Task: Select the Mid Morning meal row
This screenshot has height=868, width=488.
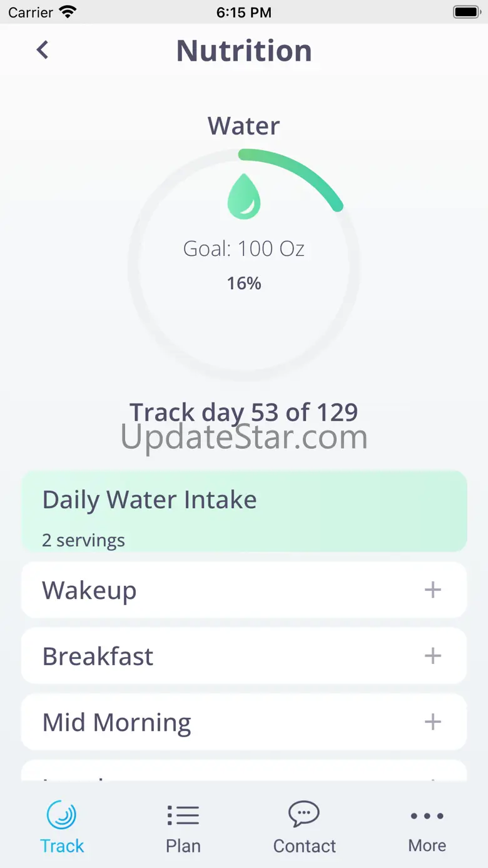Action: pyautogui.click(x=244, y=722)
